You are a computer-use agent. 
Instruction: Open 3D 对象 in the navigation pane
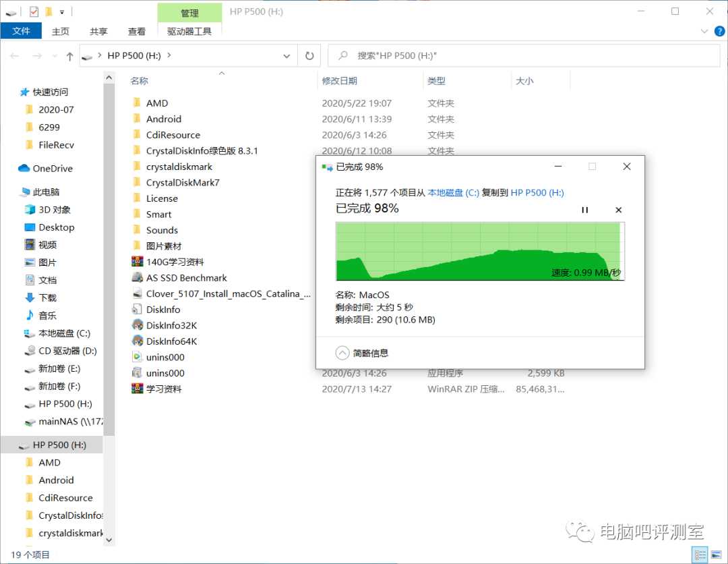pos(55,210)
